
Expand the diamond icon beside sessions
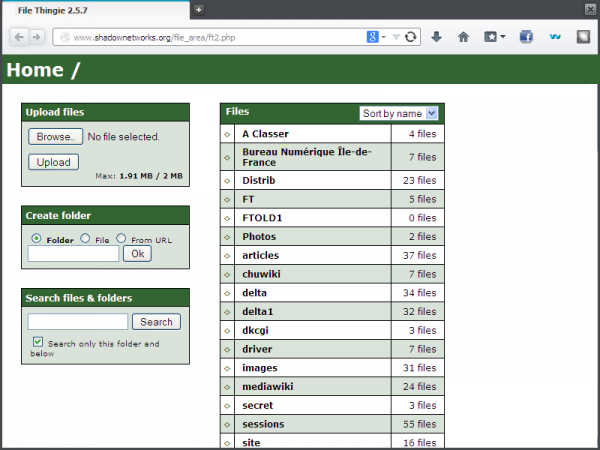tap(227, 424)
